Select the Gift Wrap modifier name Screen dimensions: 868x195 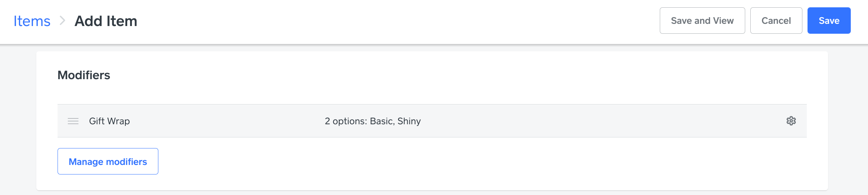(x=109, y=121)
